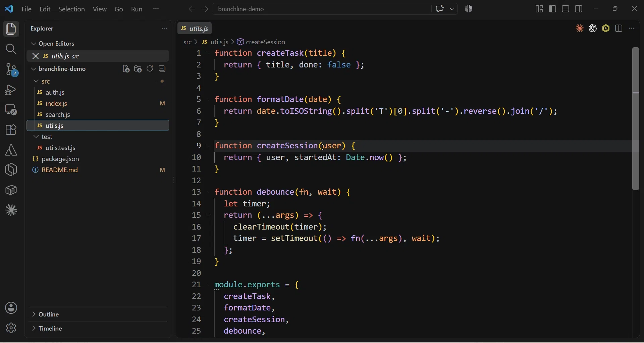The width and height of the screenshot is (644, 343).
Task: Click the editor vertical scrollbar
Action: (x=636, y=119)
